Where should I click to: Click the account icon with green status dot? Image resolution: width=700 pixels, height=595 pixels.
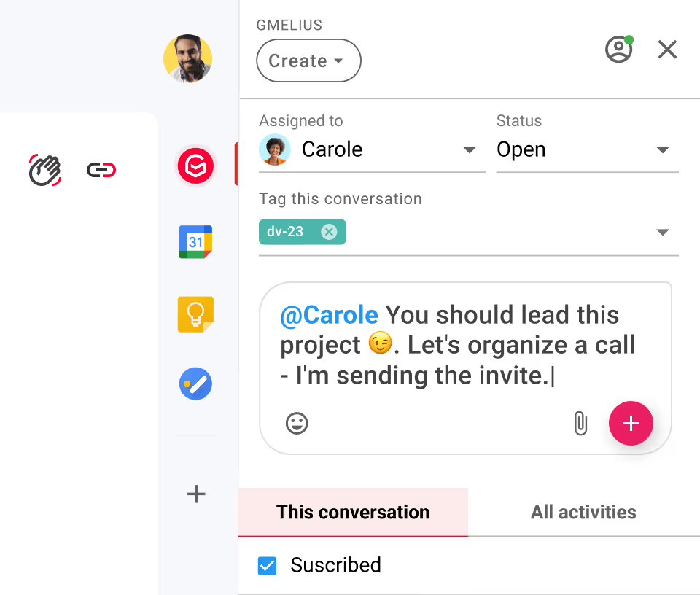(x=619, y=50)
